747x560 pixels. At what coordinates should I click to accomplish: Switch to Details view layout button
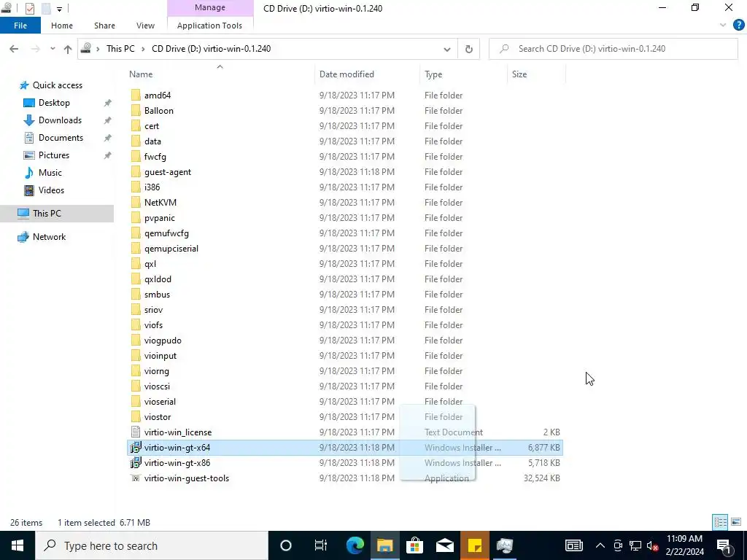[x=720, y=522]
